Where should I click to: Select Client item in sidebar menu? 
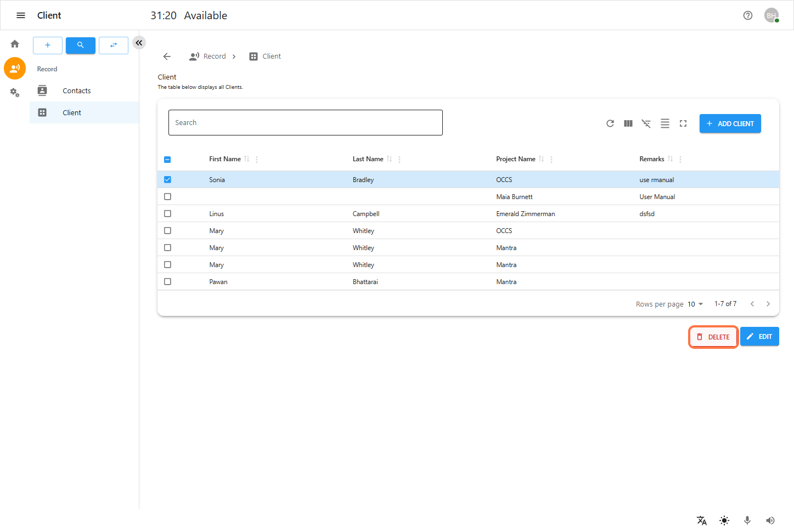(x=72, y=112)
